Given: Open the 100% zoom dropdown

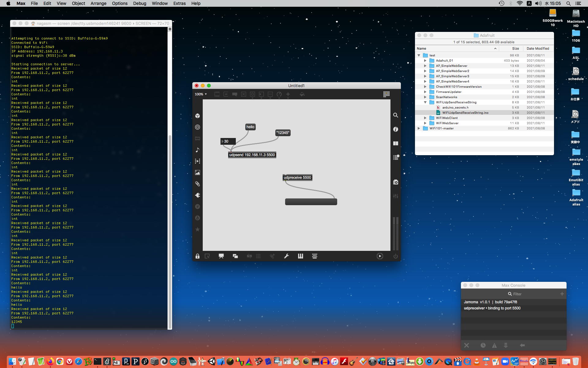Looking at the screenshot, I should point(201,94).
